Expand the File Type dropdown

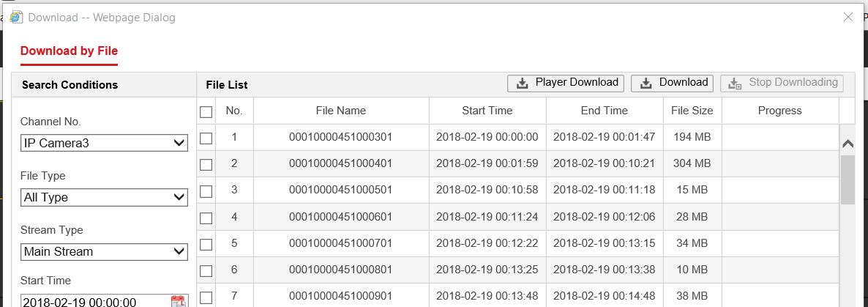coord(104,197)
